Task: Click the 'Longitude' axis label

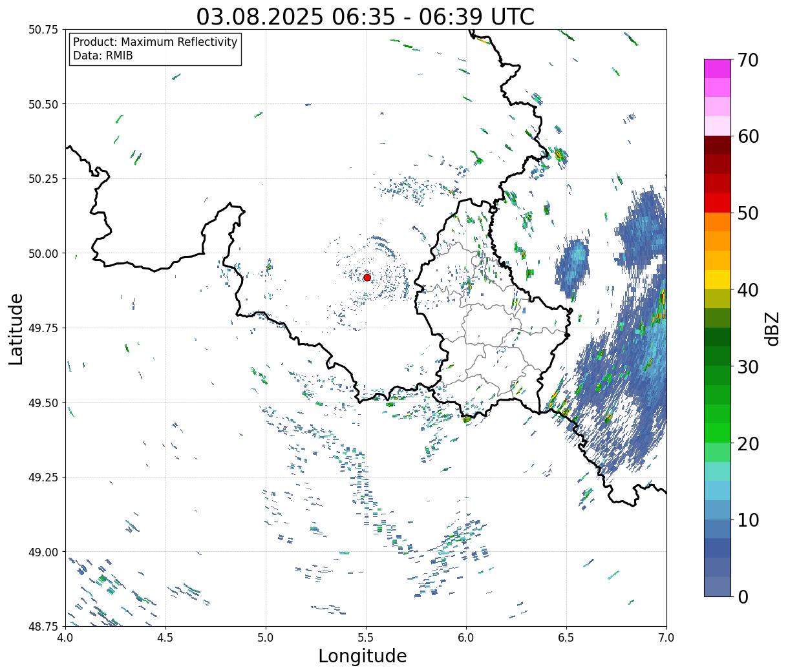Action: [362, 656]
